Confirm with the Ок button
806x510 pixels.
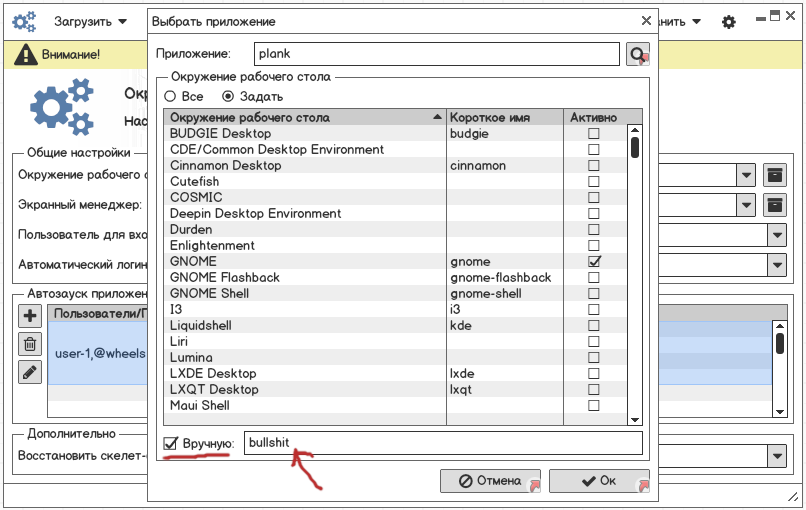coord(599,481)
